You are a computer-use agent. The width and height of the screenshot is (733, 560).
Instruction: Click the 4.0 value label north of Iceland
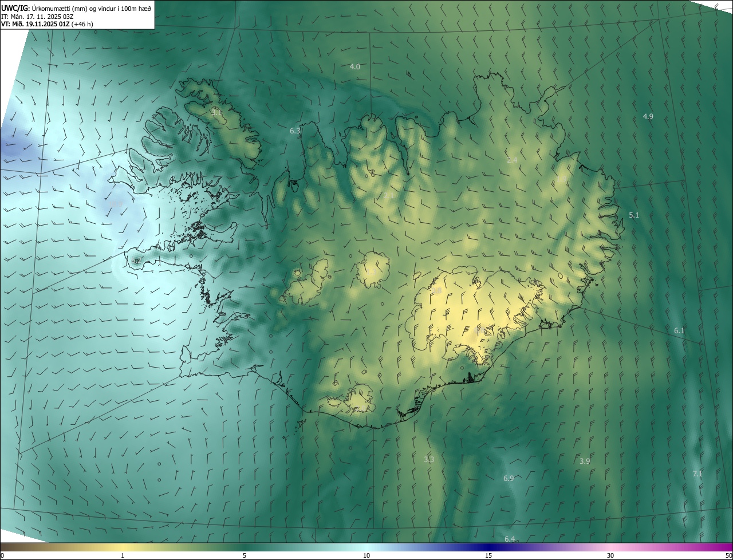pos(355,66)
